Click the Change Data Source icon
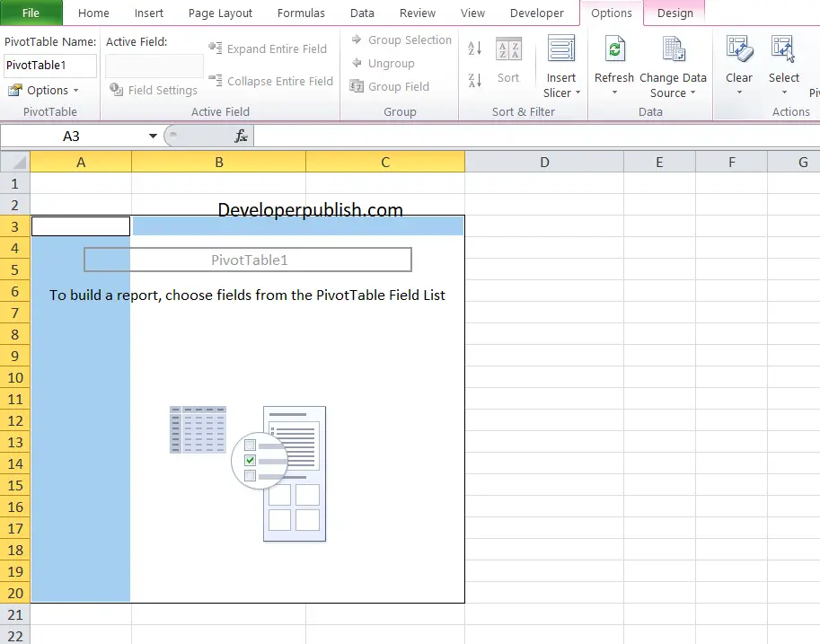Viewport: 820px width, 644px height. coord(674,49)
